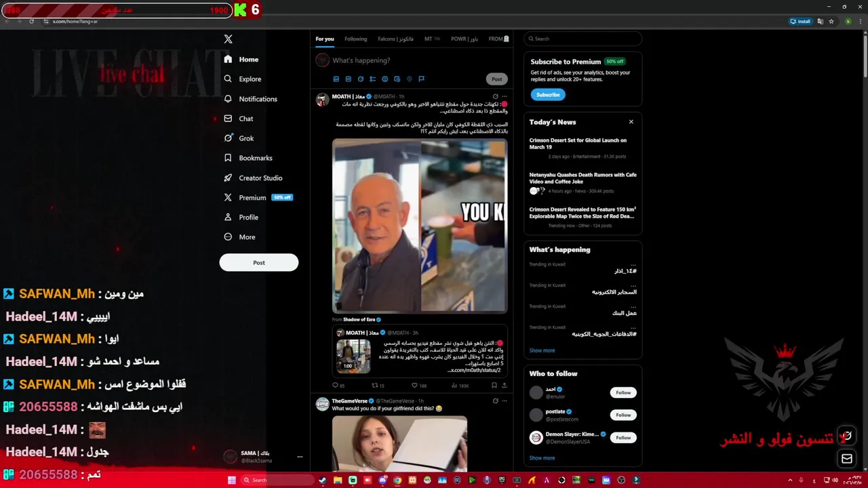
Task: Click the flag icon in composer toolbar
Action: (421, 79)
